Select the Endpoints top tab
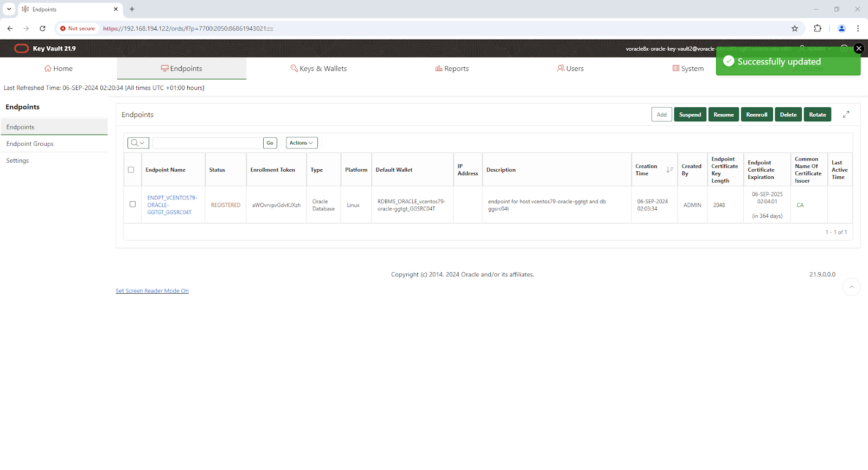The height and width of the screenshot is (470, 868). tap(182, 68)
